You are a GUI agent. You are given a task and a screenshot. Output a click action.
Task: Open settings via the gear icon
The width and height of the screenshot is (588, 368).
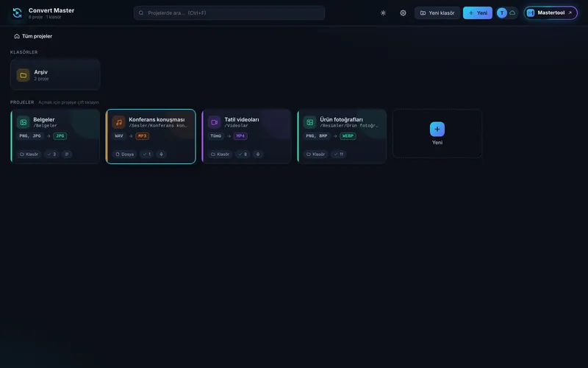(x=403, y=13)
